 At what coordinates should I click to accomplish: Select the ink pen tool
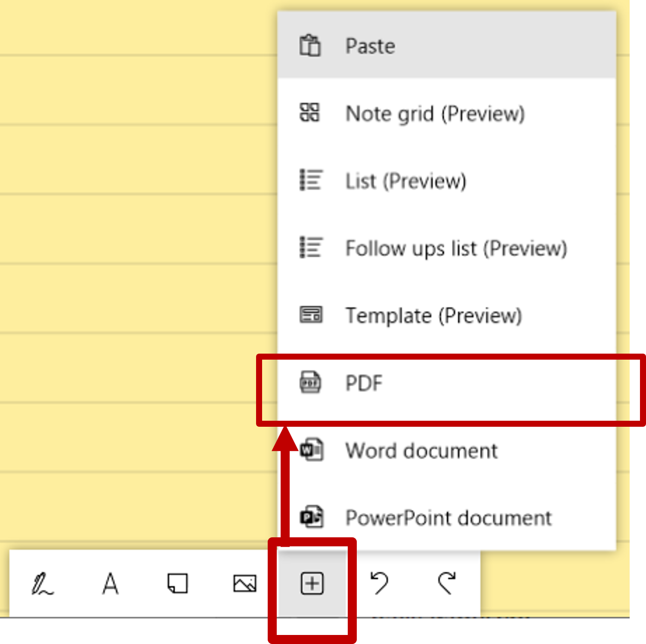pos(42,584)
